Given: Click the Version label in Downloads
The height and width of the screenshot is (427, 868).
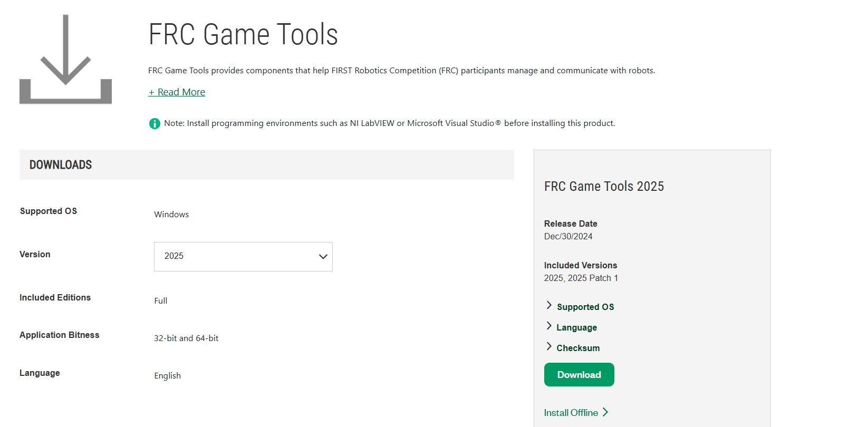Looking at the screenshot, I should [35, 255].
